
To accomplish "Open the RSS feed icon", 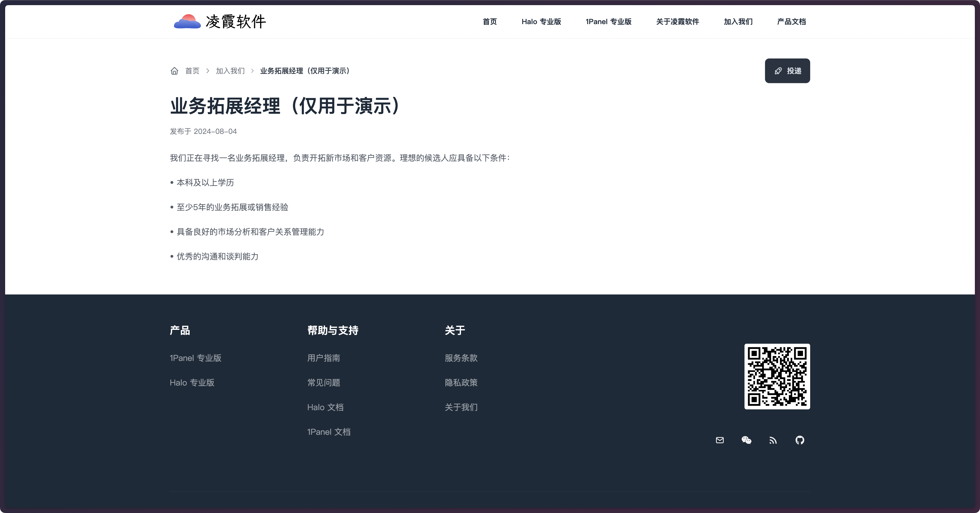I will (x=773, y=440).
